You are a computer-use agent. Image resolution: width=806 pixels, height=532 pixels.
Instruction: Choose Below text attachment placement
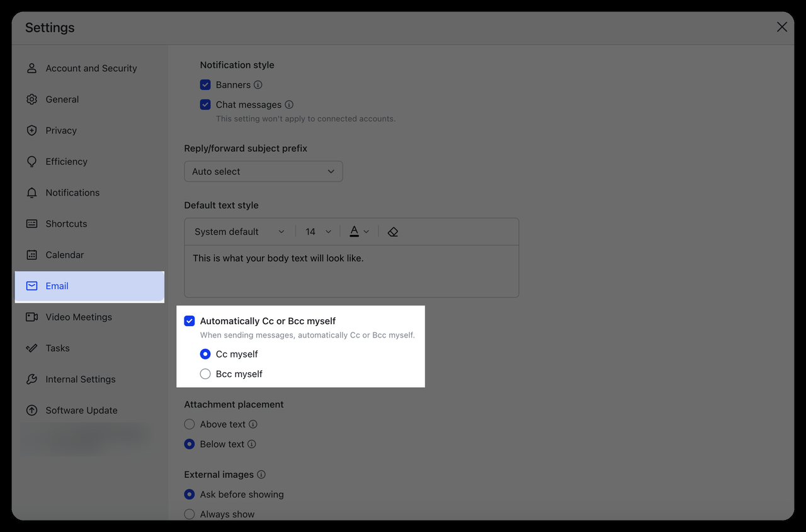pos(190,444)
